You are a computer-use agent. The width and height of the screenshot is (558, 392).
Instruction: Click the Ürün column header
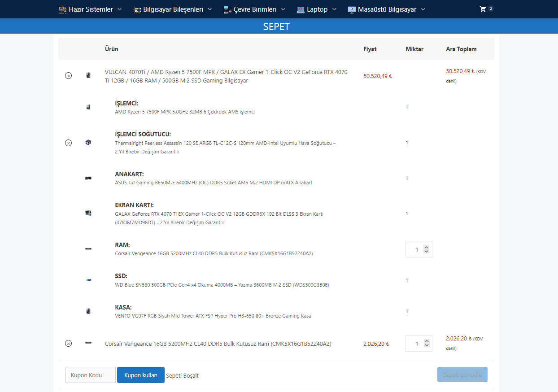click(x=112, y=49)
